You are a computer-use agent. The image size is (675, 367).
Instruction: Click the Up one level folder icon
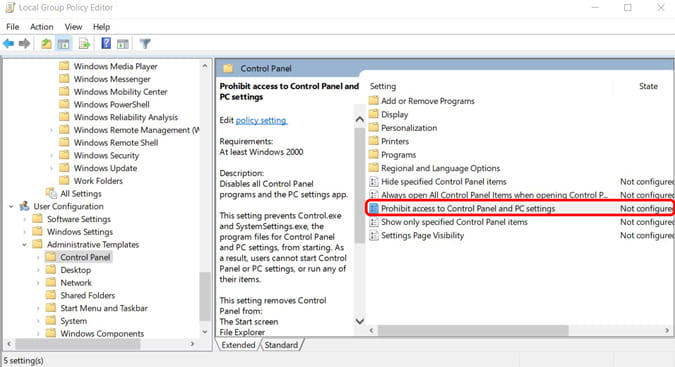tap(46, 43)
